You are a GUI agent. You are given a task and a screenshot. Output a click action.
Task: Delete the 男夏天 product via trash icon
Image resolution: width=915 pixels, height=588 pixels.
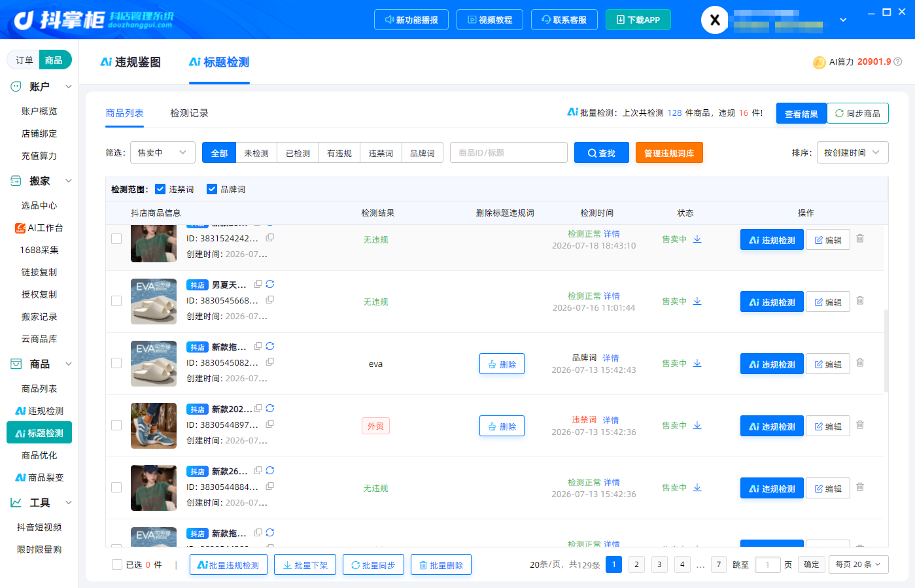point(860,301)
